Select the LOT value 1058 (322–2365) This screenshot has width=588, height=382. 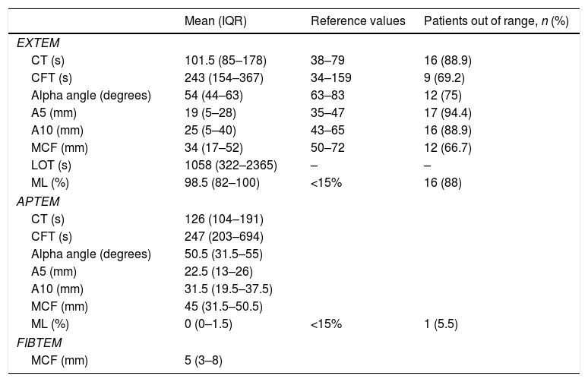tap(229, 165)
